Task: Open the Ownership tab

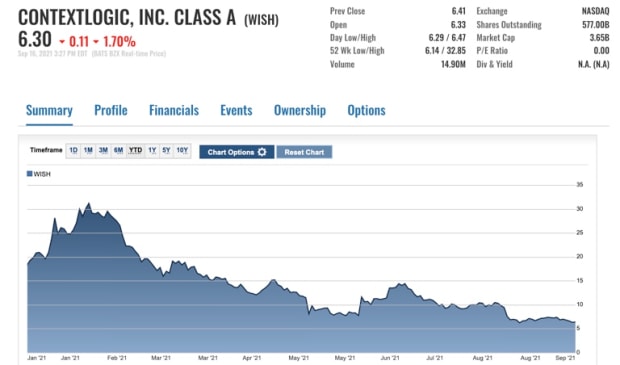Action: 300,110
